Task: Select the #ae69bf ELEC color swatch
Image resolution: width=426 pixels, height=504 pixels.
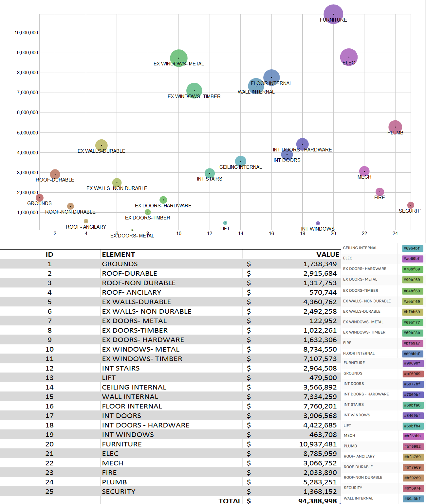Action: [412, 259]
